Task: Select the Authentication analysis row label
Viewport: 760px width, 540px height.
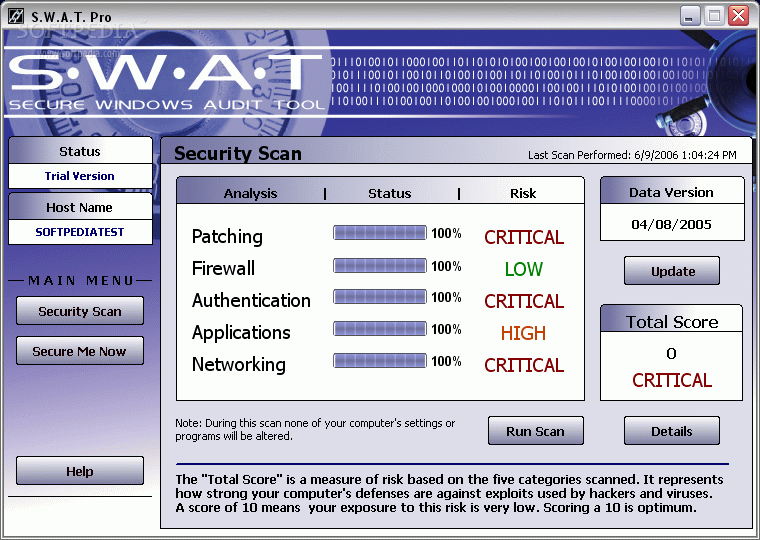Action: click(x=251, y=300)
